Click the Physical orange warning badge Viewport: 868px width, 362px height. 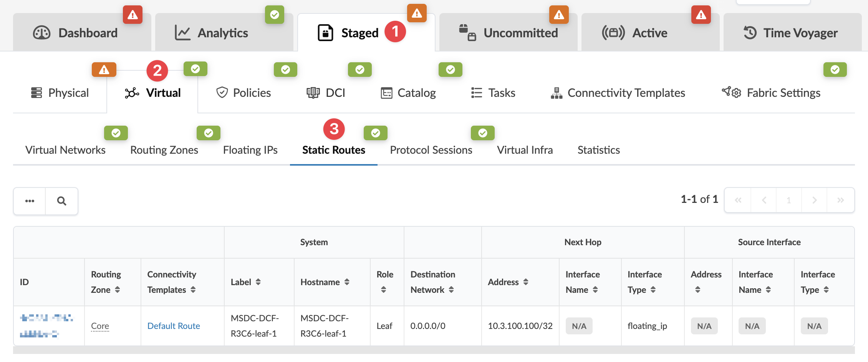(104, 70)
